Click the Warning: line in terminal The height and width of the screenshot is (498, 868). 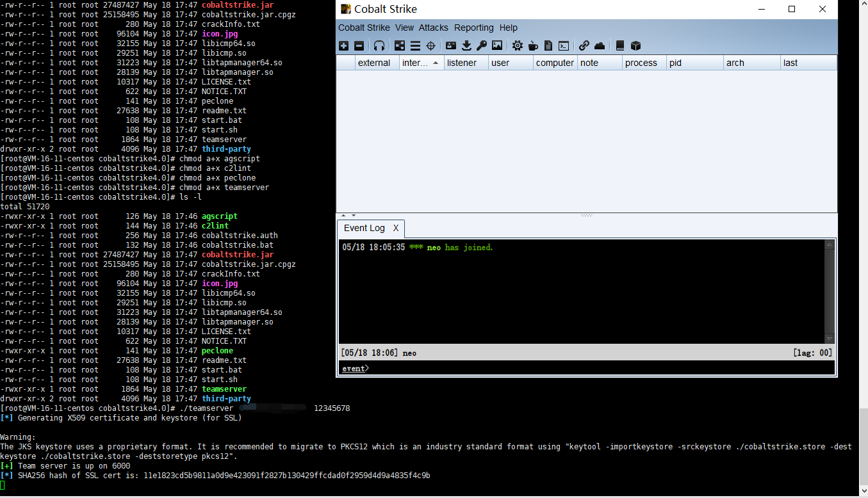18,437
